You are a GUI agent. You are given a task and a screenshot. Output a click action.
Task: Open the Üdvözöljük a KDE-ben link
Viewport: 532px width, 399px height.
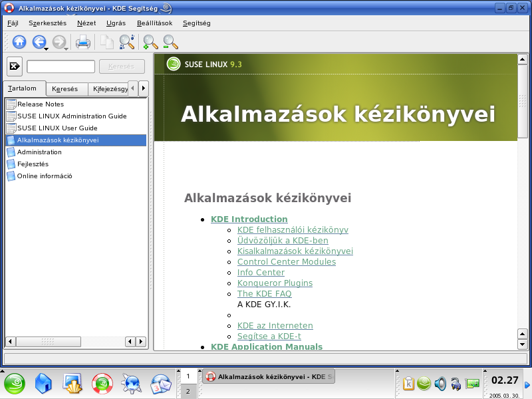click(283, 241)
